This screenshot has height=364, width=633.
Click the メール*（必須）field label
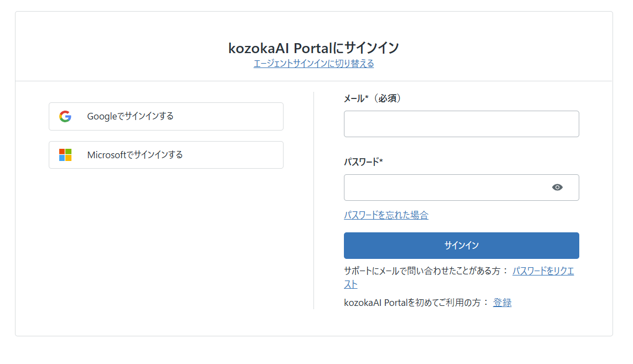(373, 98)
